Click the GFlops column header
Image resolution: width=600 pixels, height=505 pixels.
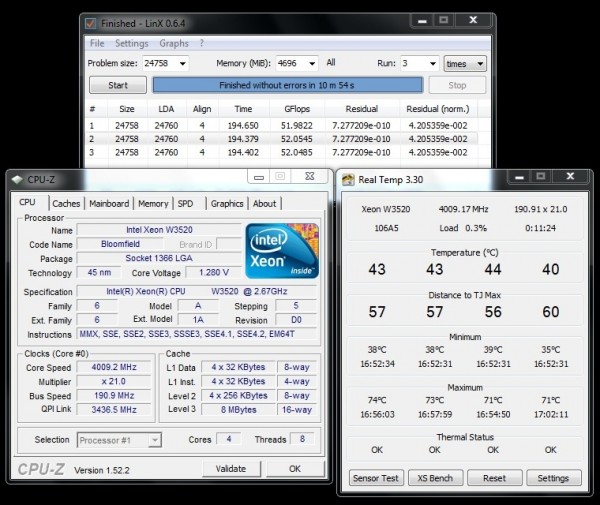(297, 109)
